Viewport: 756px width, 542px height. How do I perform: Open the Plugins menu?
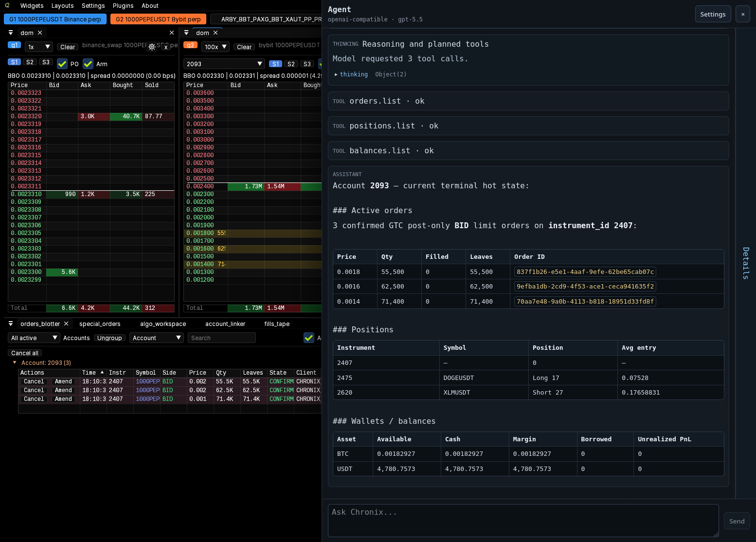tap(123, 6)
